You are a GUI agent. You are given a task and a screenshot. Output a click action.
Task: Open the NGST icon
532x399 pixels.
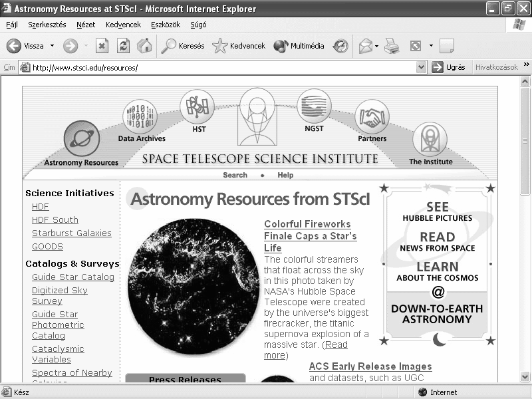(x=314, y=106)
